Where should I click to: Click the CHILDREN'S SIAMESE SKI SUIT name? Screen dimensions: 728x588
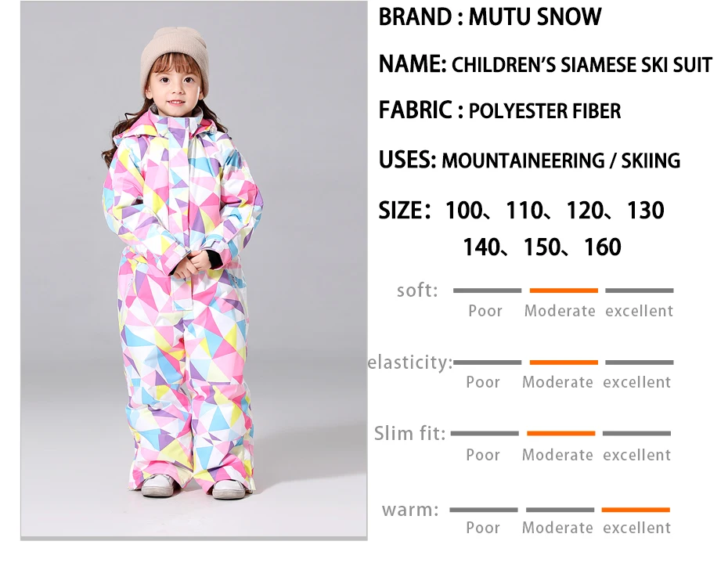[582, 65]
